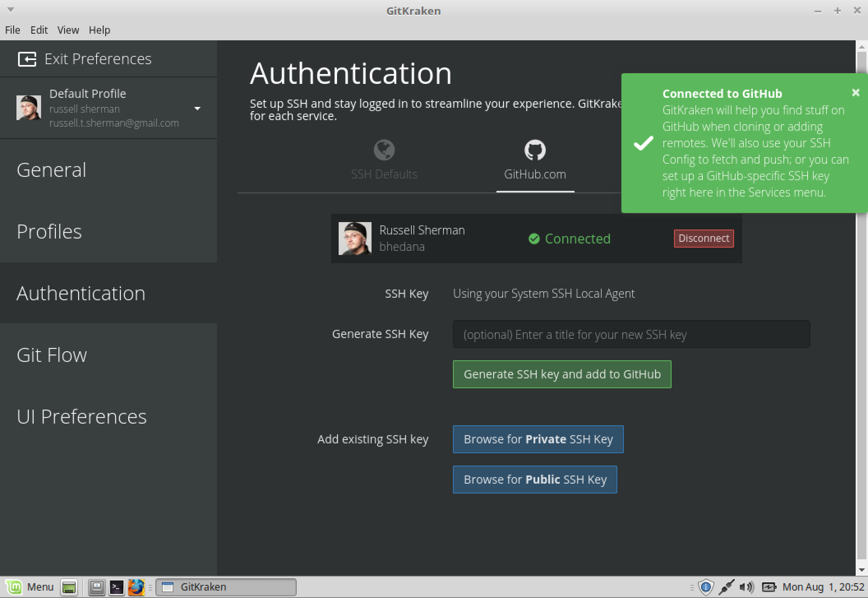Launch Firefox from the taskbar
The width and height of the screenshot is (868, 598).
(136, 587)
